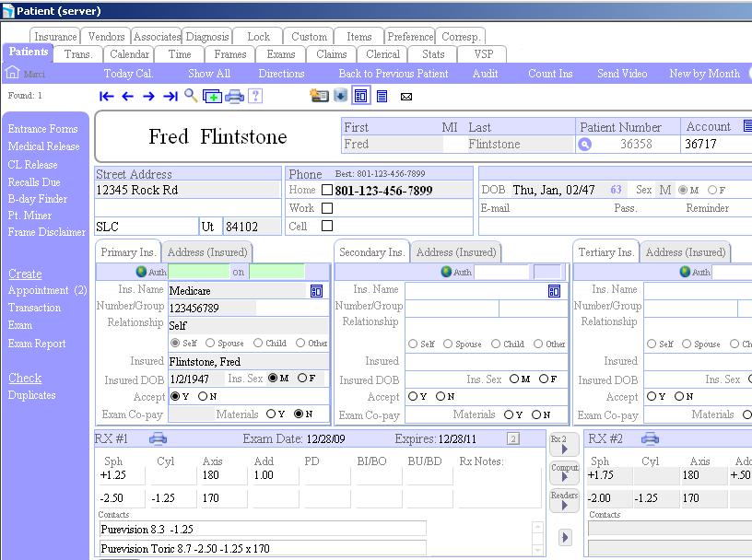Image resolution: width=752 pixels, height=560 pixels.
Task: Click the printer icon in the top toolbar
Action: (234, 96)
